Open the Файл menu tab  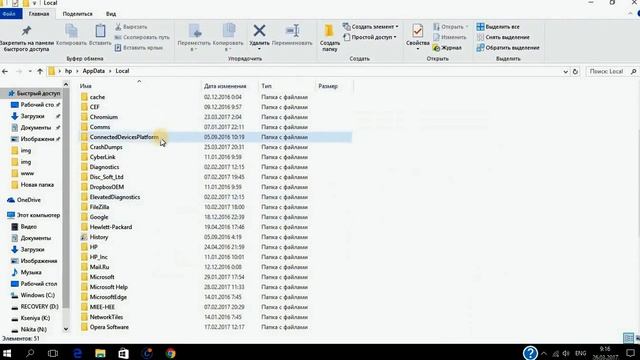point(9,14)
